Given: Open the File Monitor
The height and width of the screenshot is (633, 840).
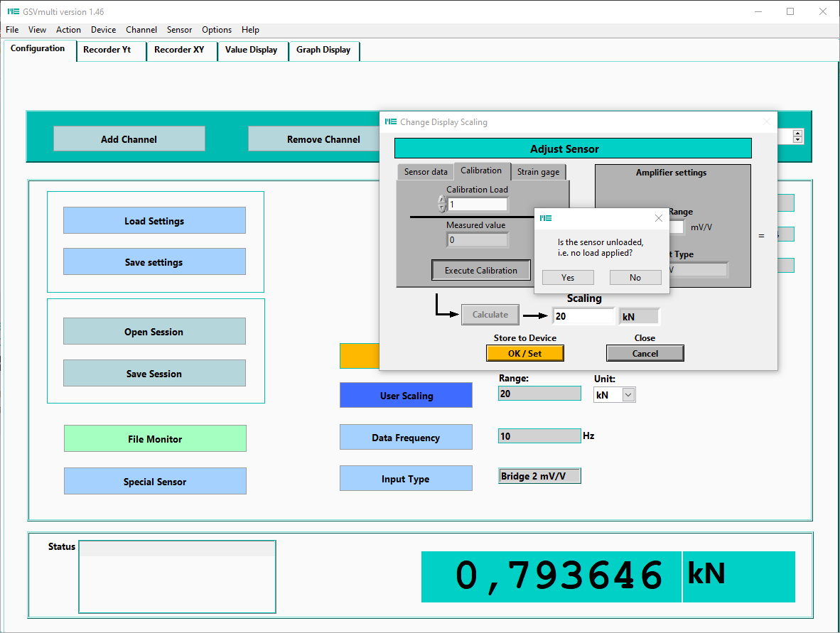Looking at the screenshot, I should (x=155, y=439).
